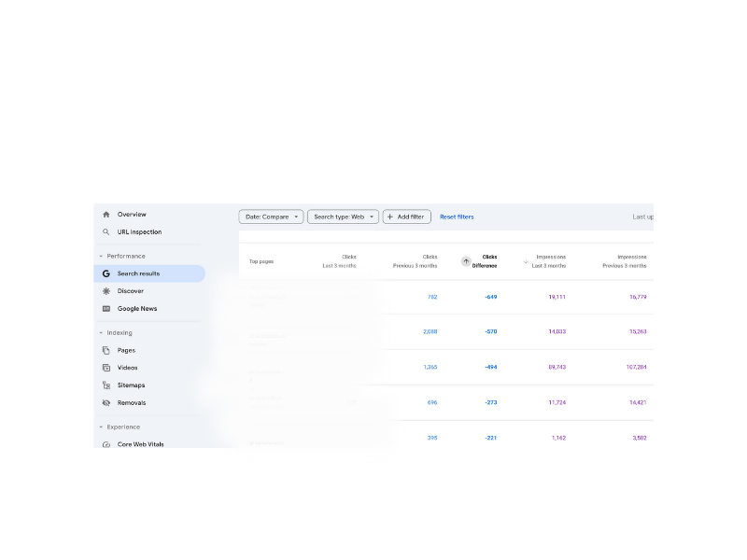Collapse the Indexing section
Image resolution: width=747 pixels, height=560 pixels.
[x=101, y=333]
